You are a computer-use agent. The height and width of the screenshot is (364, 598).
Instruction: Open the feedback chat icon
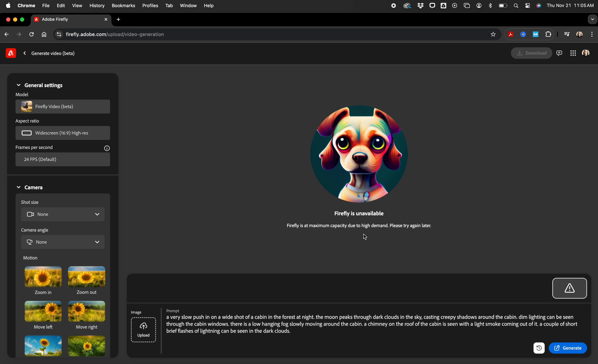pos(560,53)
